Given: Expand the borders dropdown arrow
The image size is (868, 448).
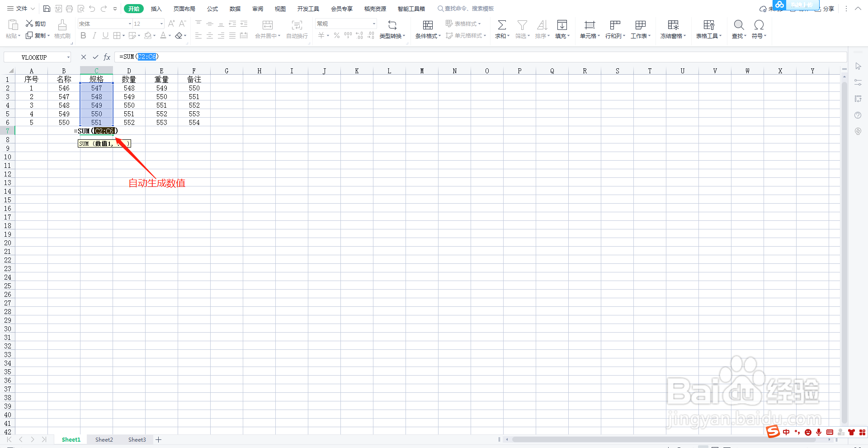Looking at the screenshot, I should coord(123,36).
